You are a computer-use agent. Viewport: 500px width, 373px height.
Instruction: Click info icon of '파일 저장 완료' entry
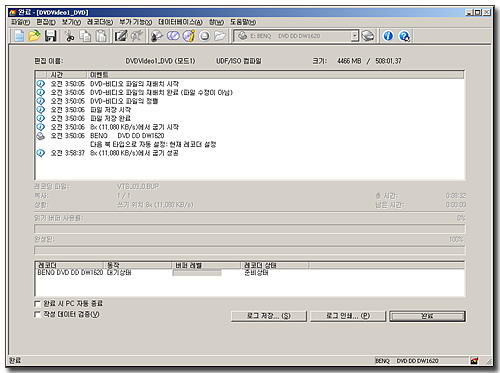pyautogui.click(x=40, y=118)
